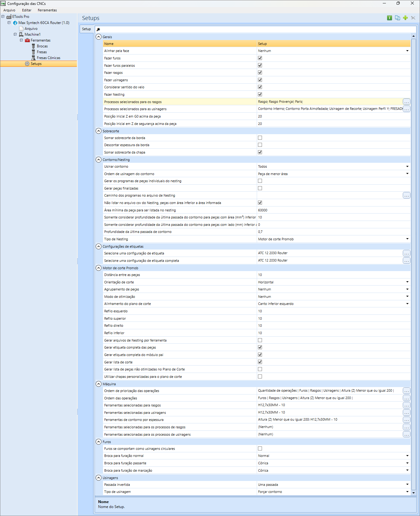Open the Usinar contorno dropdown
The image size is (420, 516).
tap(407, 166)
